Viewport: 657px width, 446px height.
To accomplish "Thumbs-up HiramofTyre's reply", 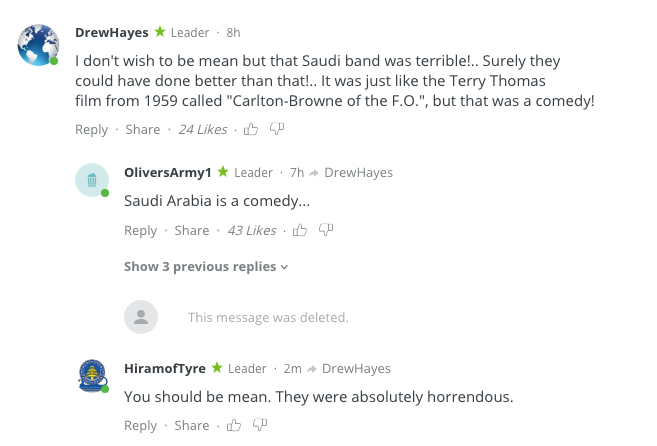I will [x=234, y=425].
